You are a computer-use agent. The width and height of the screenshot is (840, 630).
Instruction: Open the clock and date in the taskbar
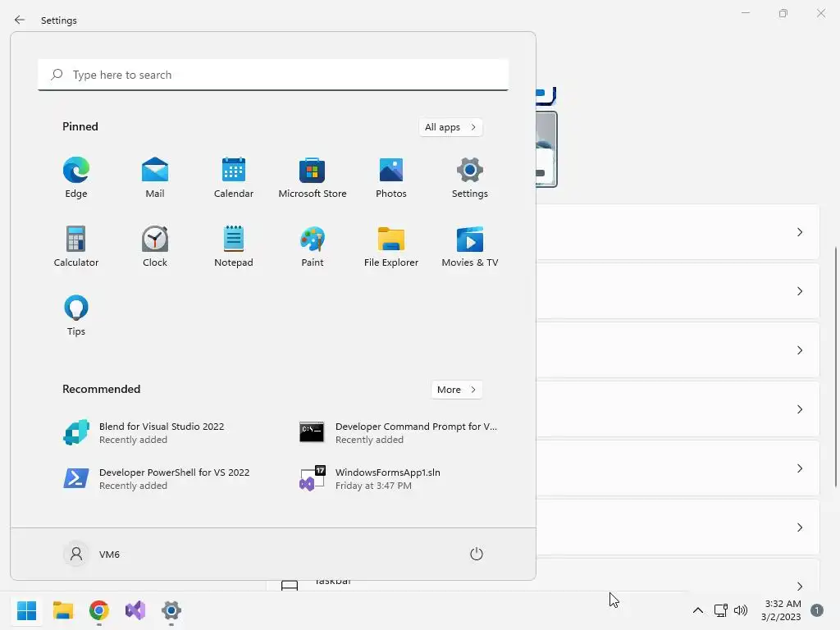click(x=781, y=610)
